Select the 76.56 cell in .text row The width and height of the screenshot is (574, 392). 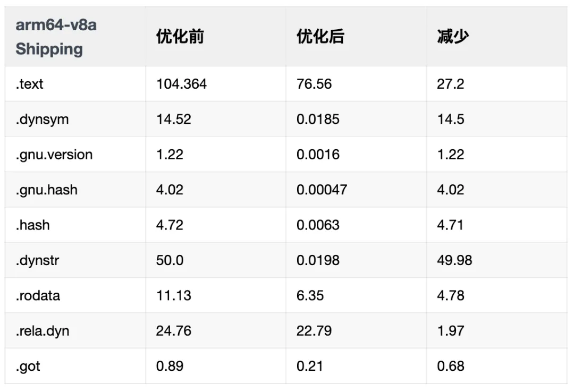point(314,84)
